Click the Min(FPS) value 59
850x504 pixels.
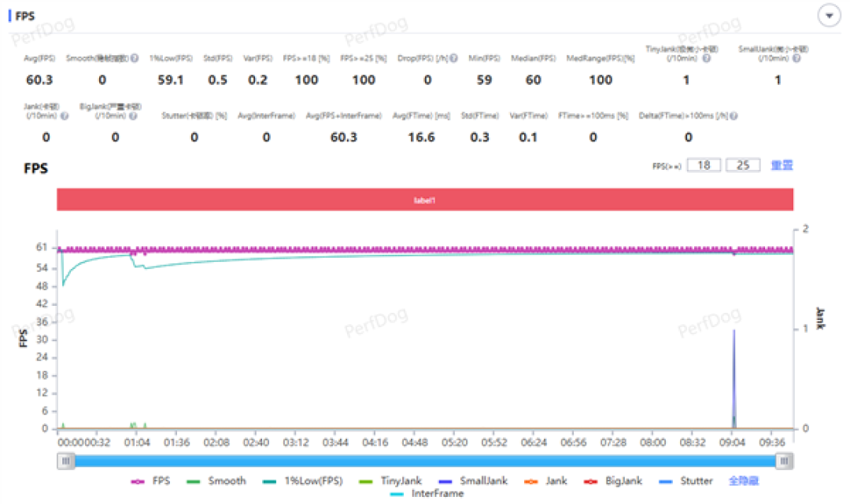[x=484, y=80]
